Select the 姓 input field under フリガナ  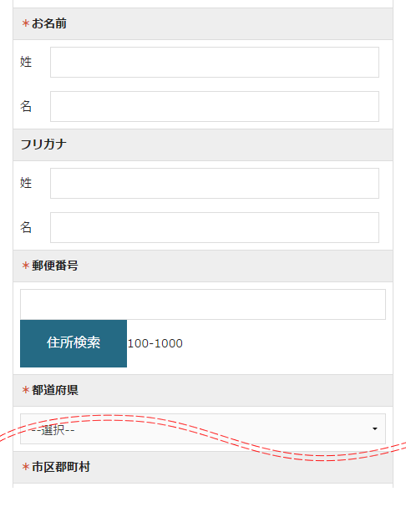coord(215,183)
